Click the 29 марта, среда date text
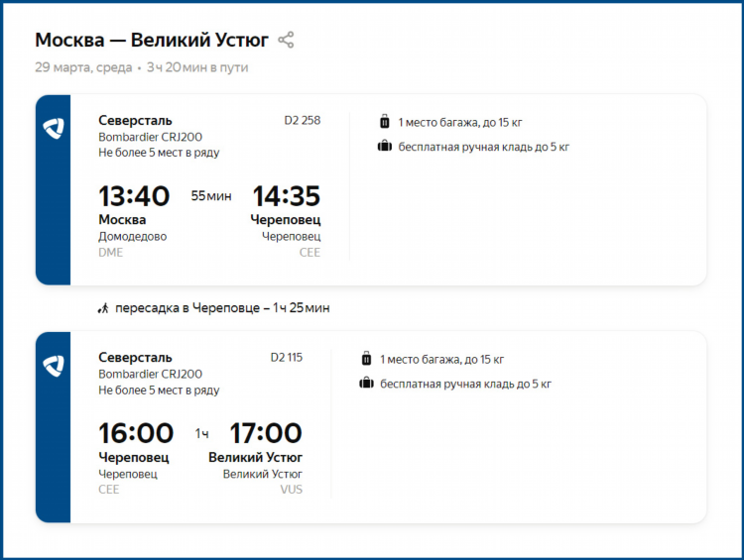Screen dimensions: 744x560 pos(83,67)
